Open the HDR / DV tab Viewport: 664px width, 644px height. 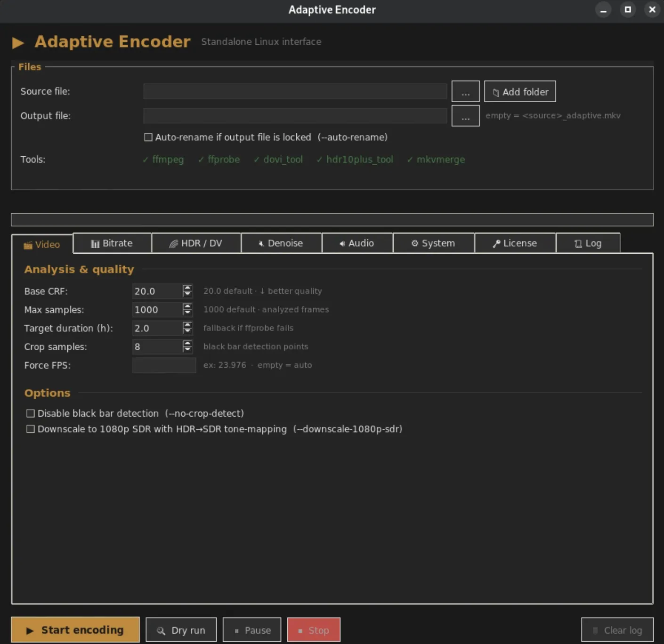point(196,243)
